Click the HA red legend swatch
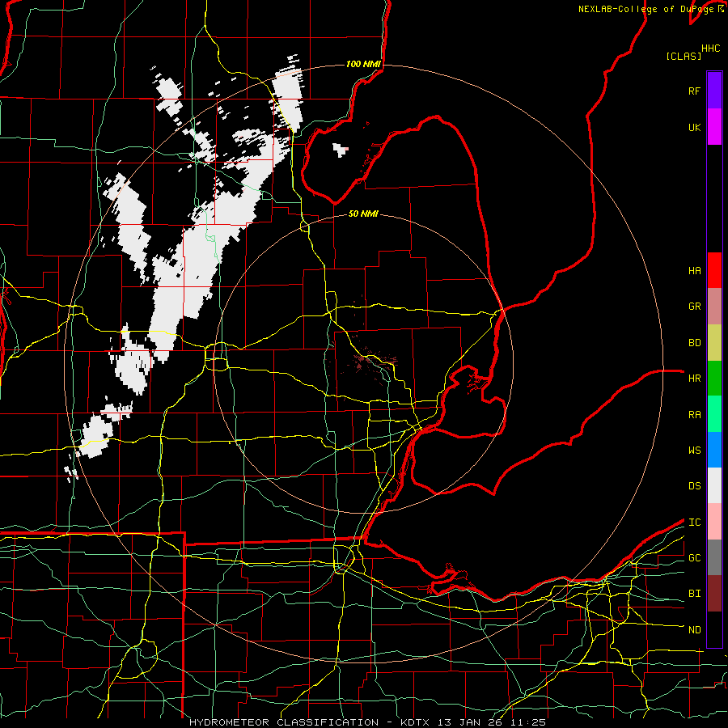Screen dimensions: 728x728 (714, 270)
